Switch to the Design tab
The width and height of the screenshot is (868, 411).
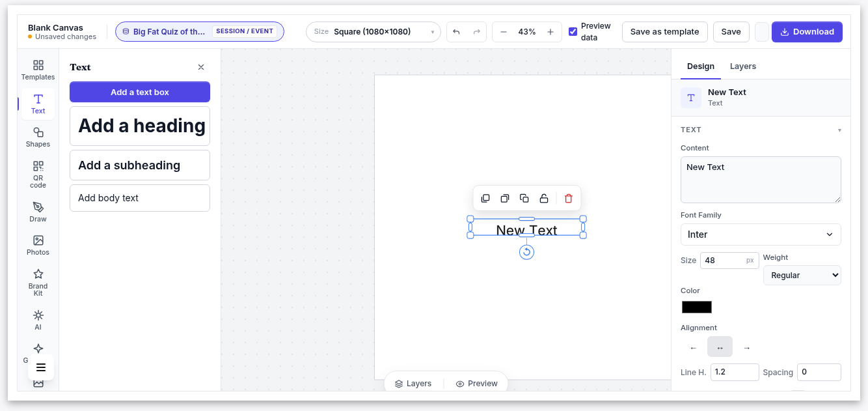coord(701,66)
